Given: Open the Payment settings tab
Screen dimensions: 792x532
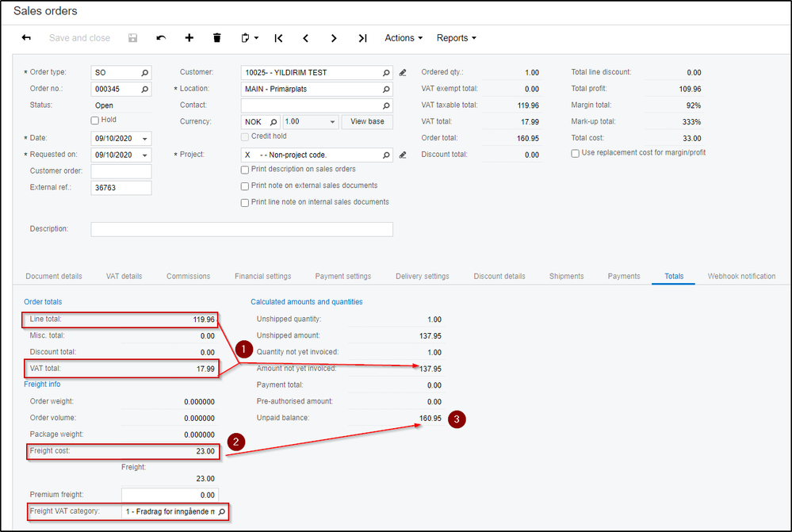Looking at the screenshot, I should pos(343,277).
